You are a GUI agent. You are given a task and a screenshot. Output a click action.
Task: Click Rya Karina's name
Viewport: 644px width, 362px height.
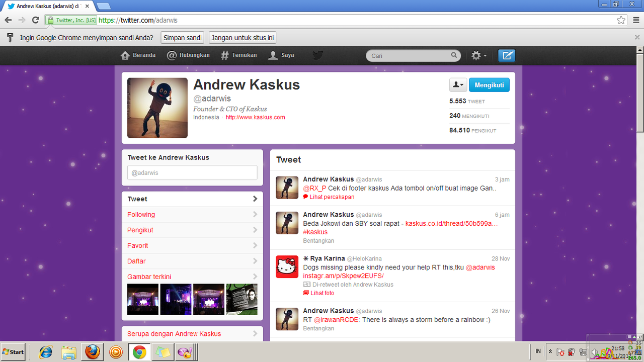click(327, 258)
